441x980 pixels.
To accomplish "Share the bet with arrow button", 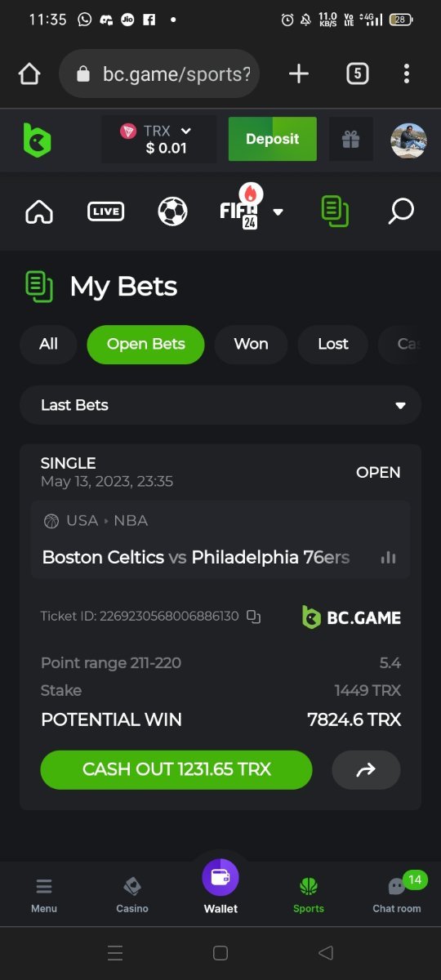I will click(366, 769).
